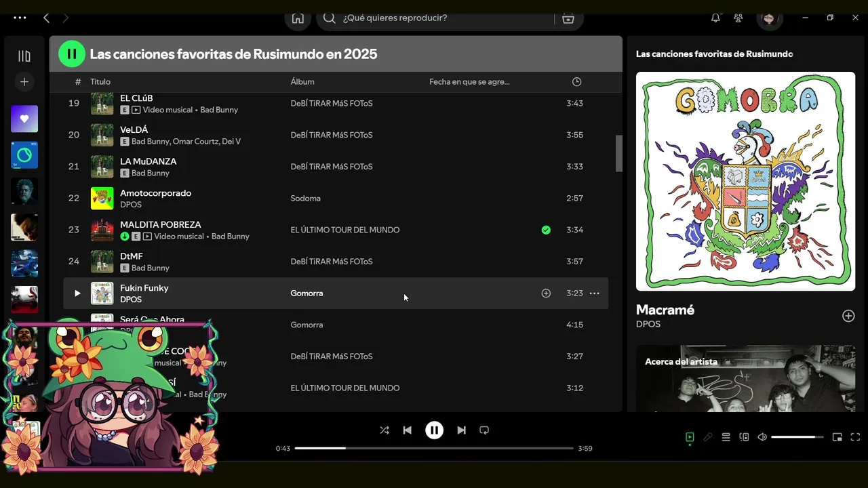This screenshot has height=488, width=868.
Task: Sort by Título column header
Action: click(x=100, y=82)
